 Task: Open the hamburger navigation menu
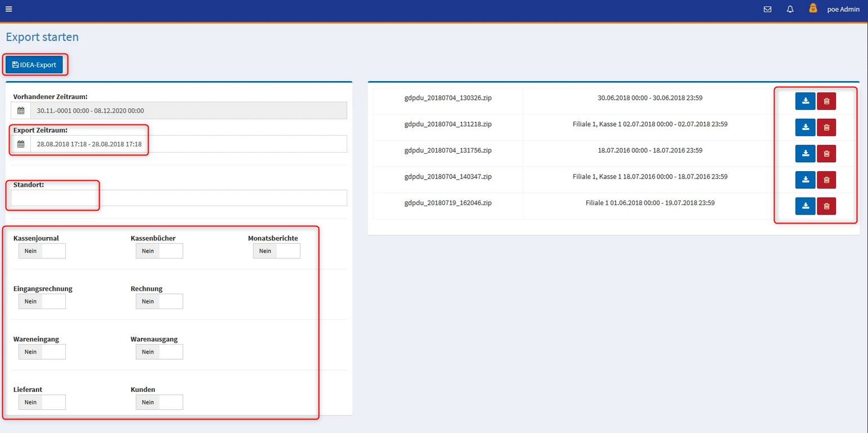pyautogui.click(x=8, y=9)
